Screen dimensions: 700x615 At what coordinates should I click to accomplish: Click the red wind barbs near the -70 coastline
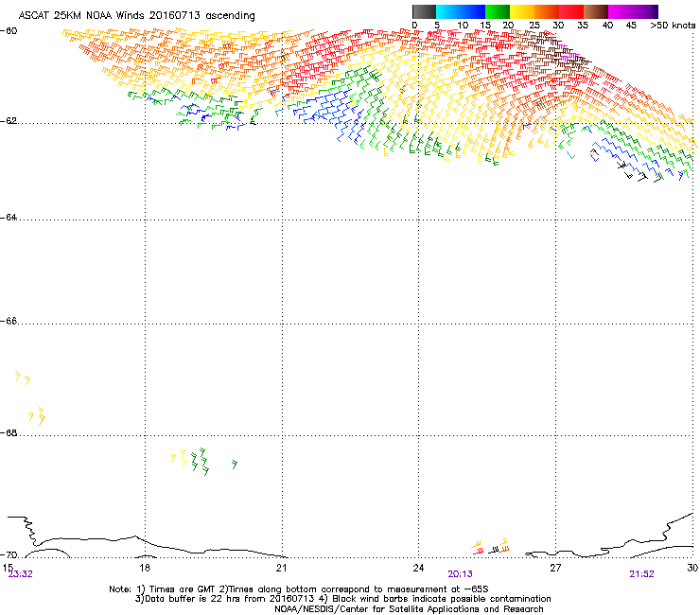coord(478,552)
